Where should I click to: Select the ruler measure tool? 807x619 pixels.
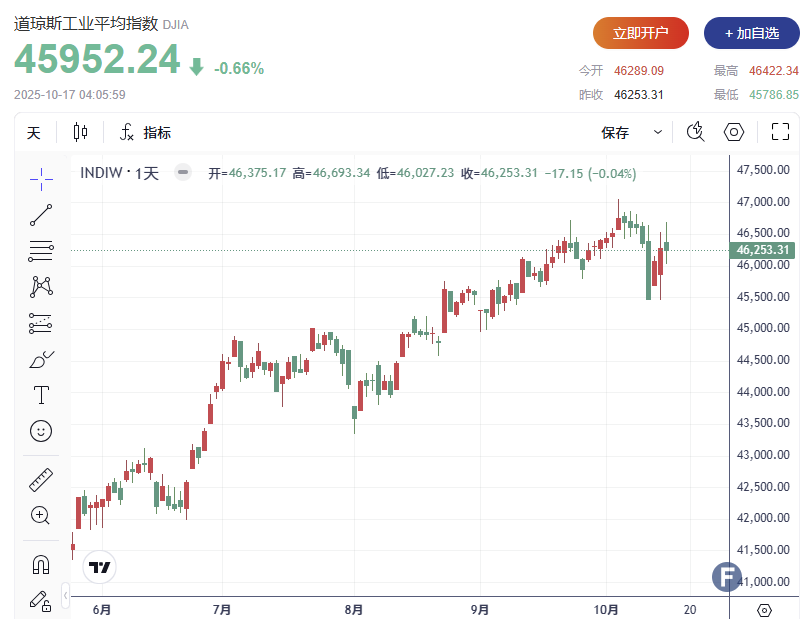[x=41, y=479]
